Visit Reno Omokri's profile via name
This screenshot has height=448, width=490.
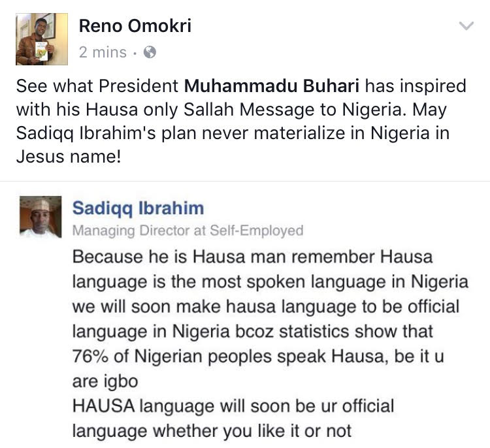pos(135,25)
